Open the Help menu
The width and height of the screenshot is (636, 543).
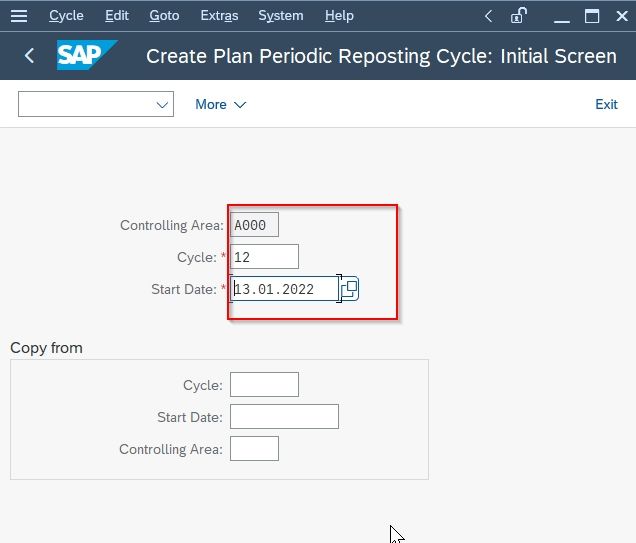[x=339, y=15]
